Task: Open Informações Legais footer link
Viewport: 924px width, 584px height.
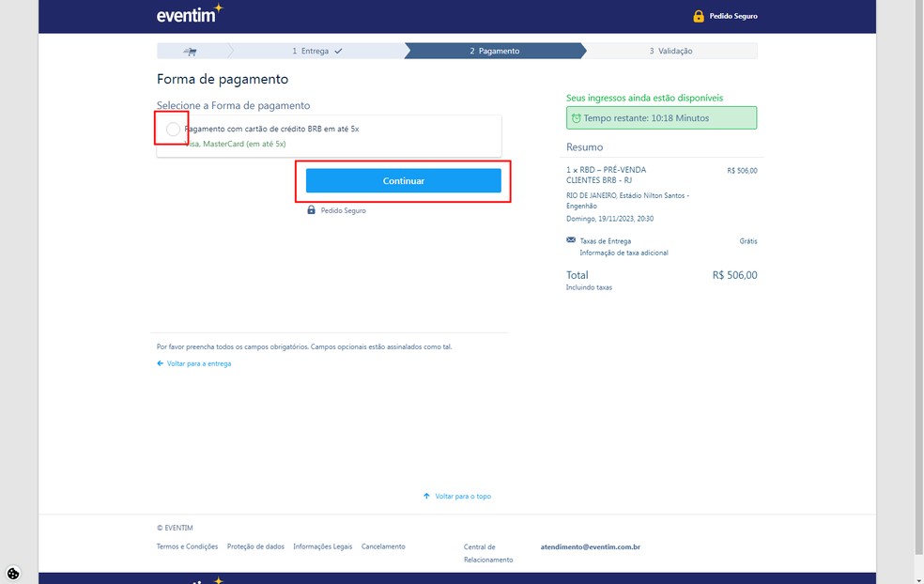Action: click(322, 546)
